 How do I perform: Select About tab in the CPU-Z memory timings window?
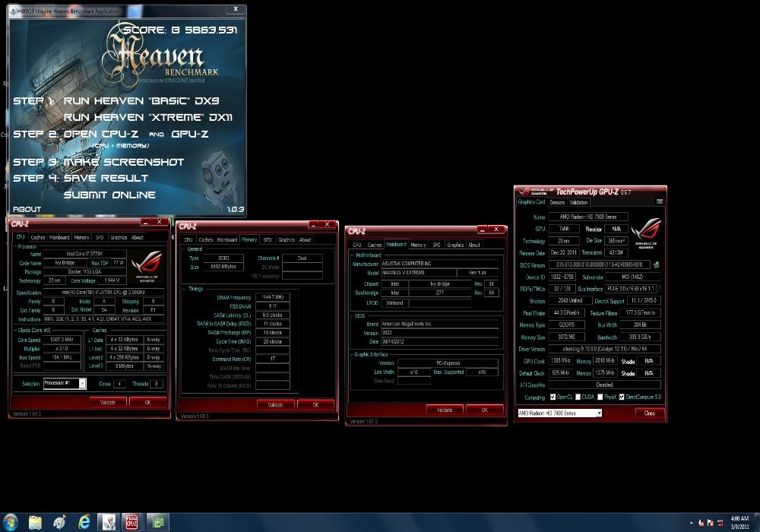pos(305,240)
